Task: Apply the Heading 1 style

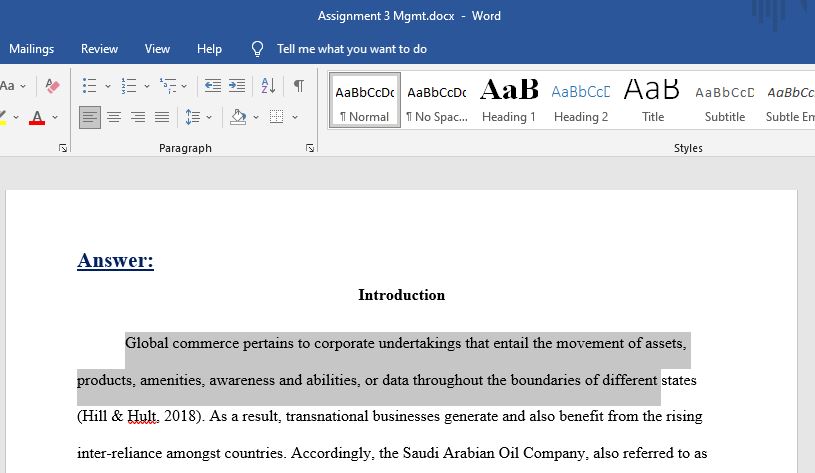Action: coord(509,100)
